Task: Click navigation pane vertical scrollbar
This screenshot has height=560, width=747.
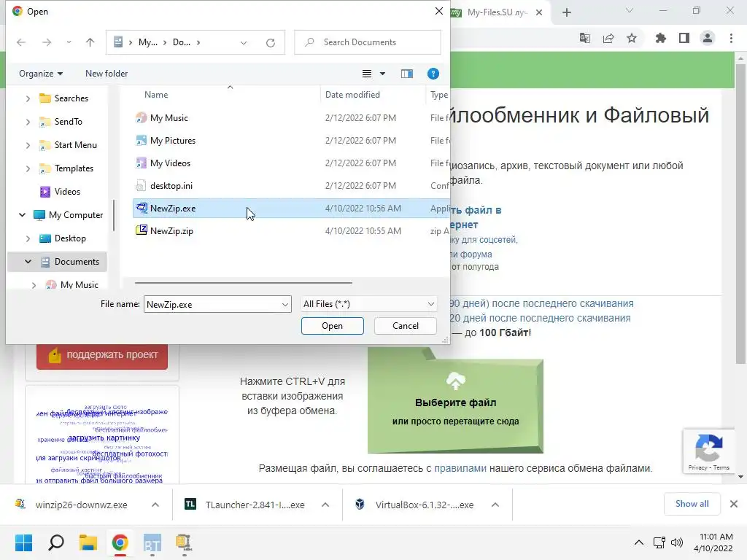Action: (x=114, y=215)
